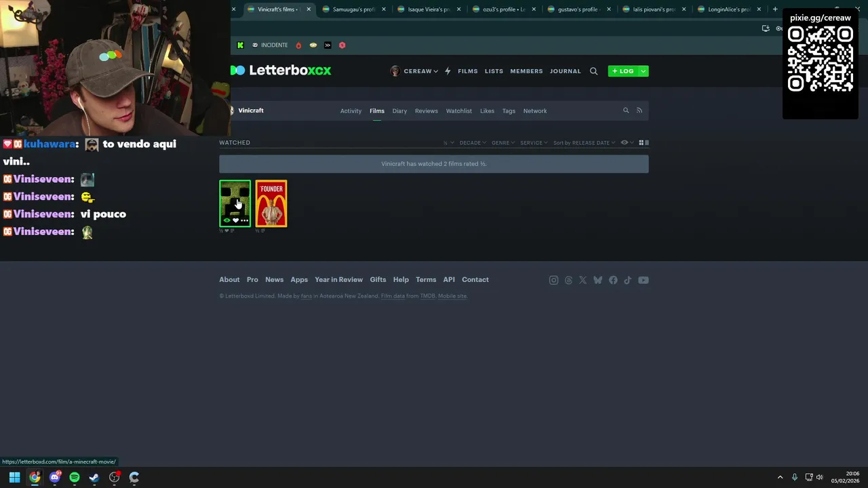
Task: Close the Vinicraft's films browser tab
Action: click(x=309, y=9)
